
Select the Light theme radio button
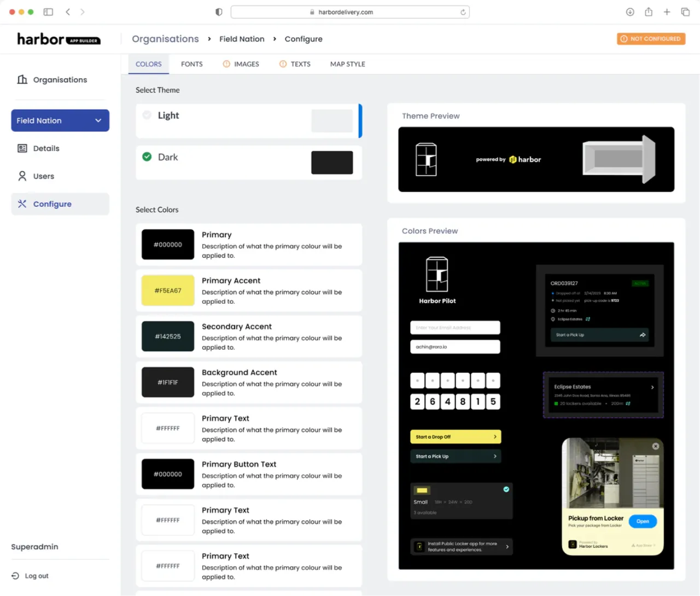coord(147,115)
